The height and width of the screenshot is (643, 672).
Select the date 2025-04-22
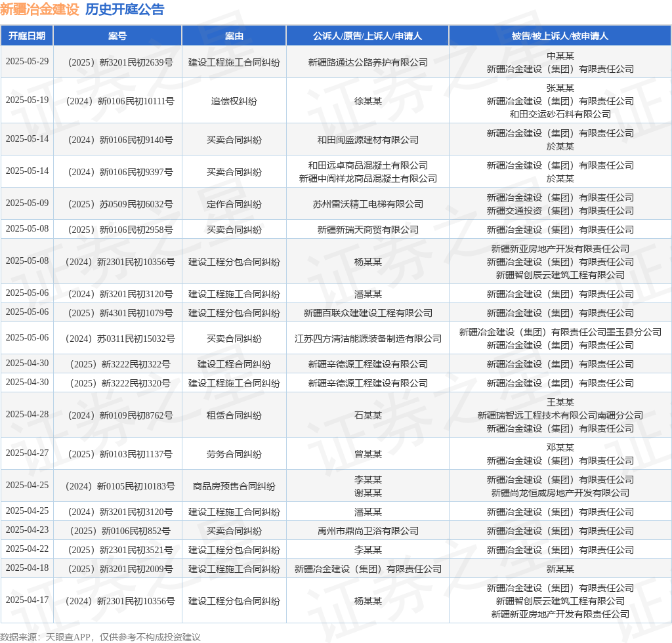[27, 549]
